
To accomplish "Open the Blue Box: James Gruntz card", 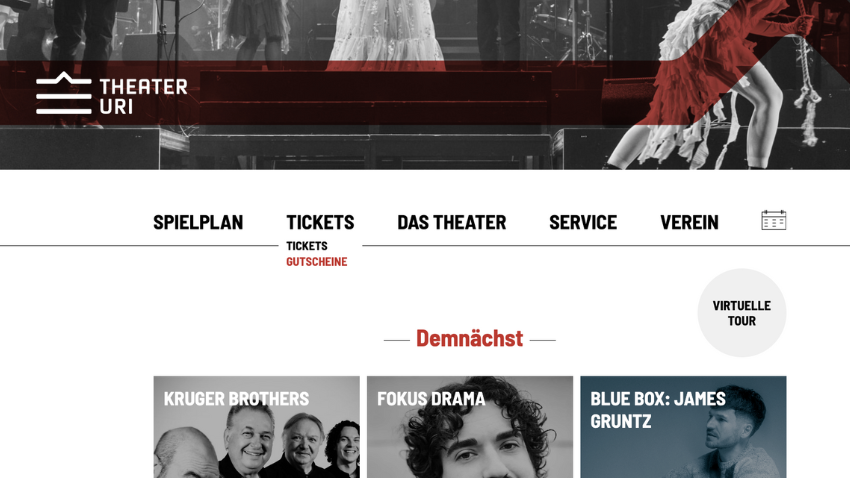I will [x=683, y=427].
